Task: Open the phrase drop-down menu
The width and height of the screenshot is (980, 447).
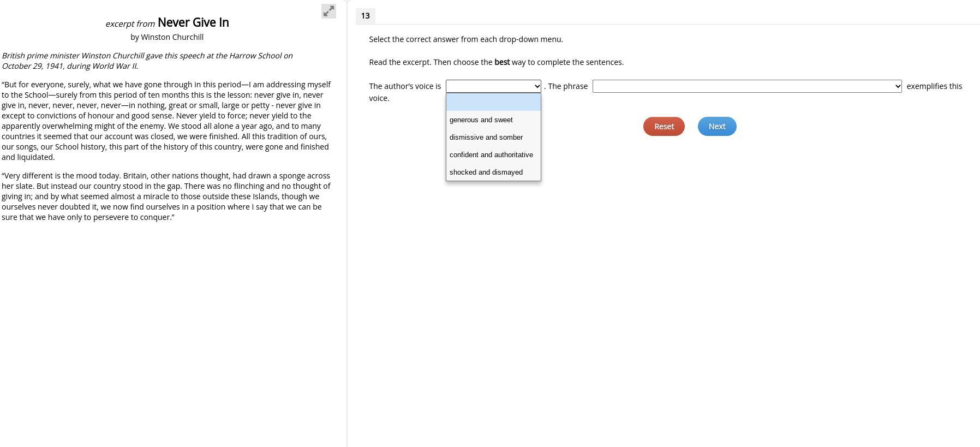Action: click(x=747, y=86)
